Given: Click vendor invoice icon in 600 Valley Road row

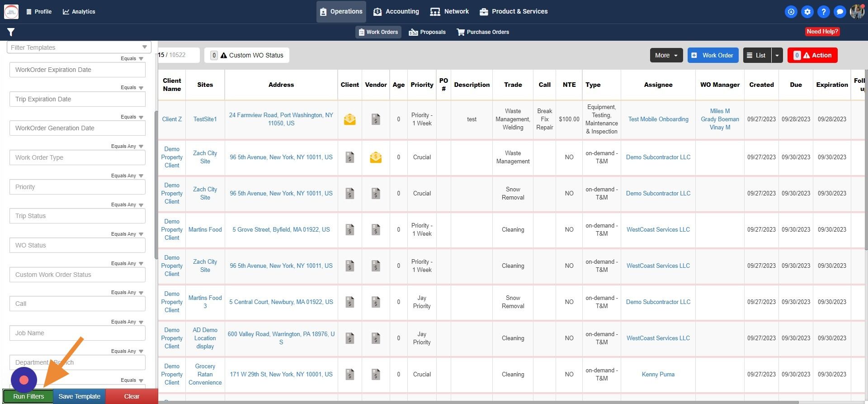Looking at the screenshot, I should 376,338.
